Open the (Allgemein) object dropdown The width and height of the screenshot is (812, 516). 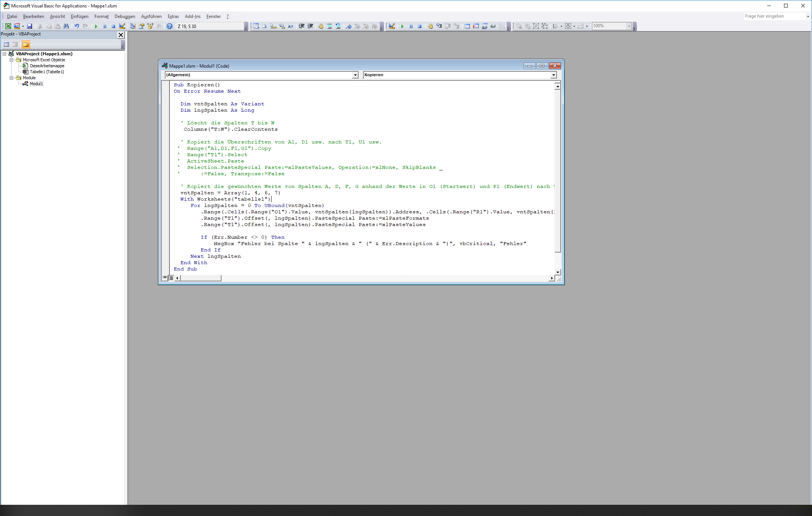(x=355, y=75)
